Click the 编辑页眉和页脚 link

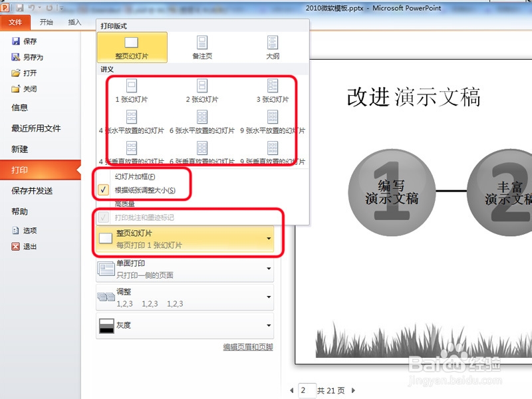point(248,346)
